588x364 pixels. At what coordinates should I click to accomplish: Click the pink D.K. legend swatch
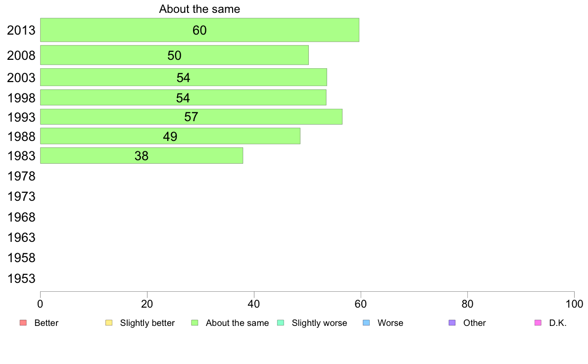point(538,323)
